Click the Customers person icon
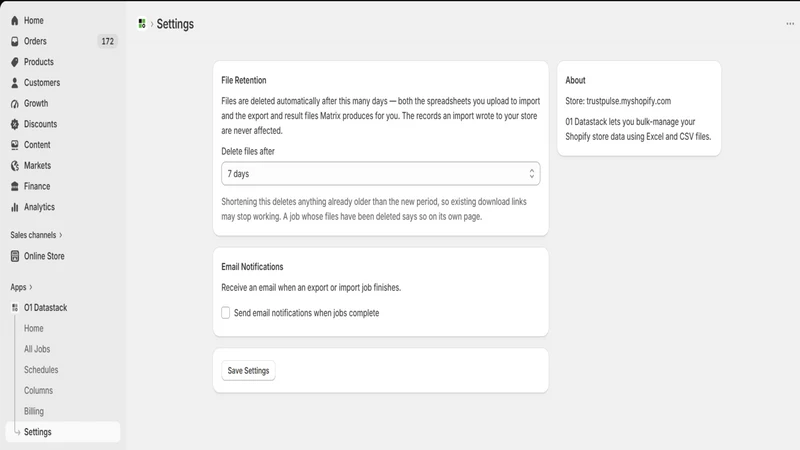Viewport: 800px width, 450px height. coord(14,83)
